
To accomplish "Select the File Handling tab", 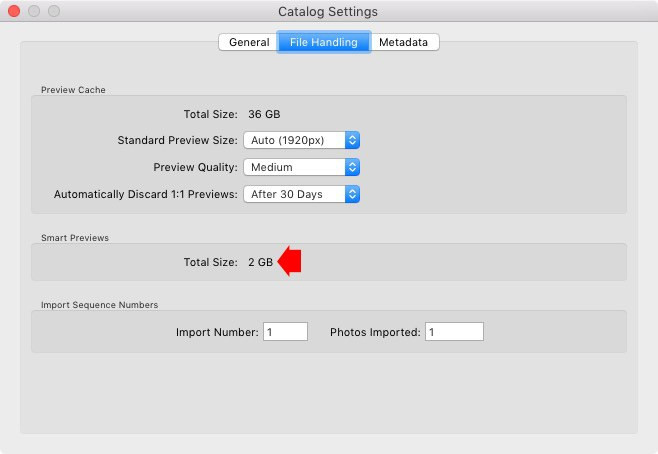I will click(x=324, y=42).
